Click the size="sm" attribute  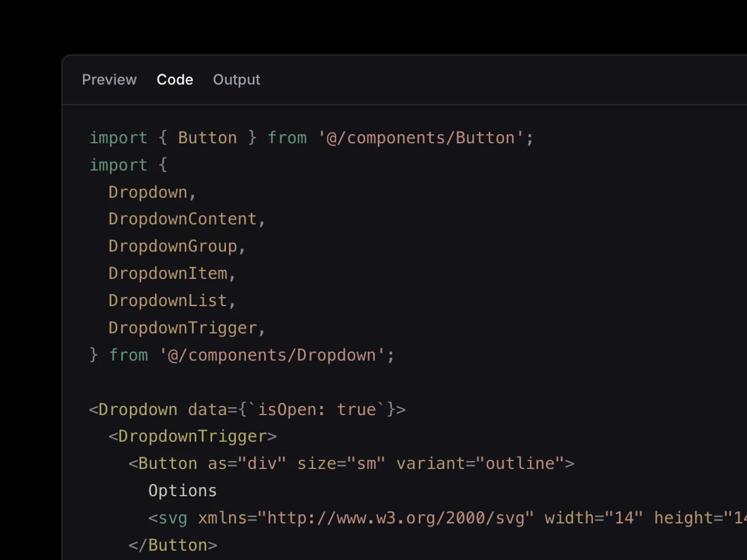341,464
